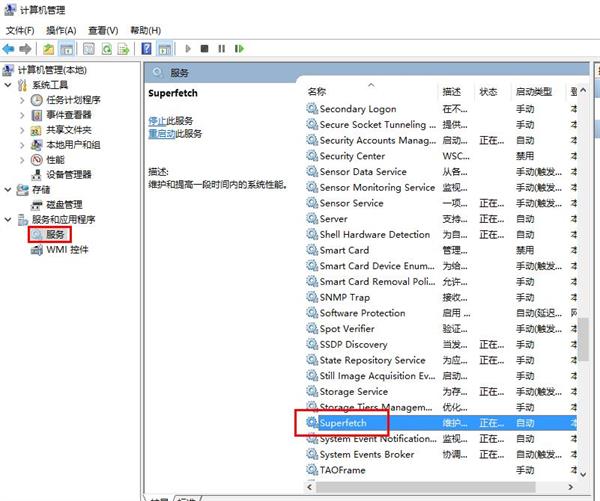Image resolution: width=600 pixels, height=501 pixels.
Task: Select 共享文件夹 in the tree
Action: click(x=69, y=130)
